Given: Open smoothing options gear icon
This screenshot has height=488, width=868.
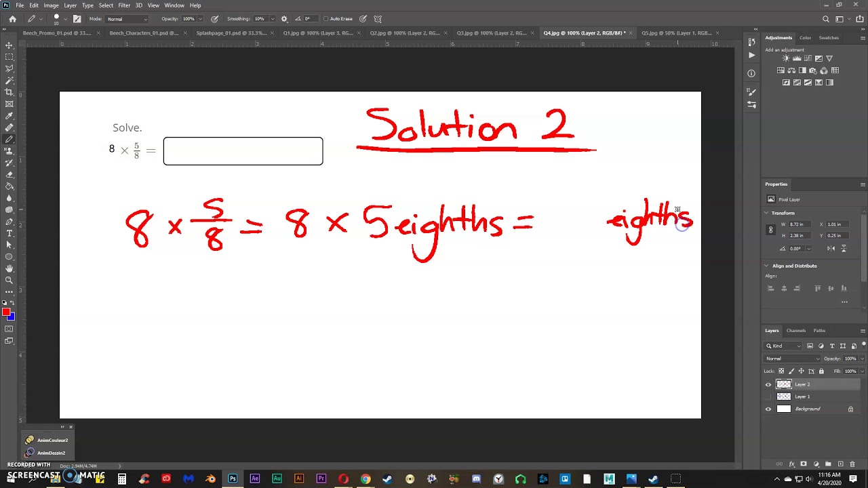Looking at the screenshot, I should [x=284, y=19].
